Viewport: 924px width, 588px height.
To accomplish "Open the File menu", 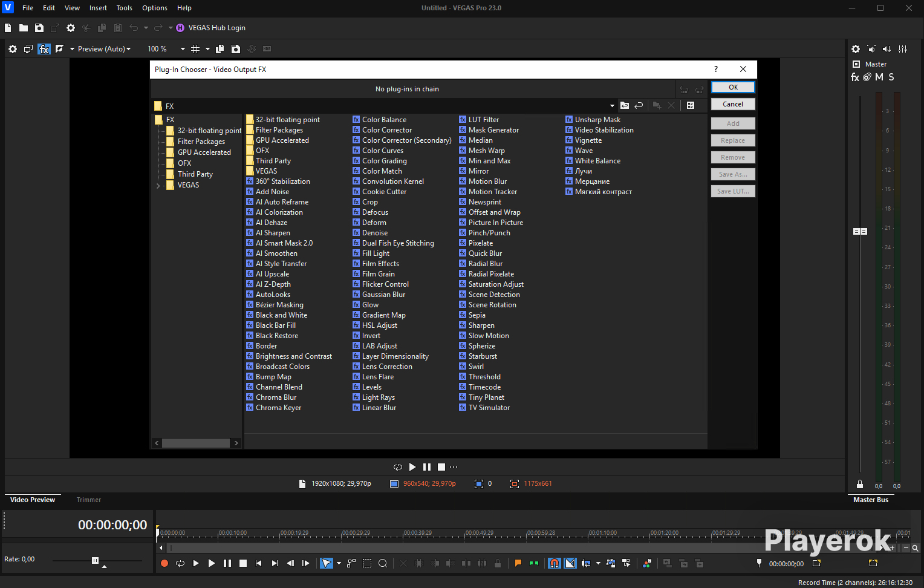I will 28,8.
